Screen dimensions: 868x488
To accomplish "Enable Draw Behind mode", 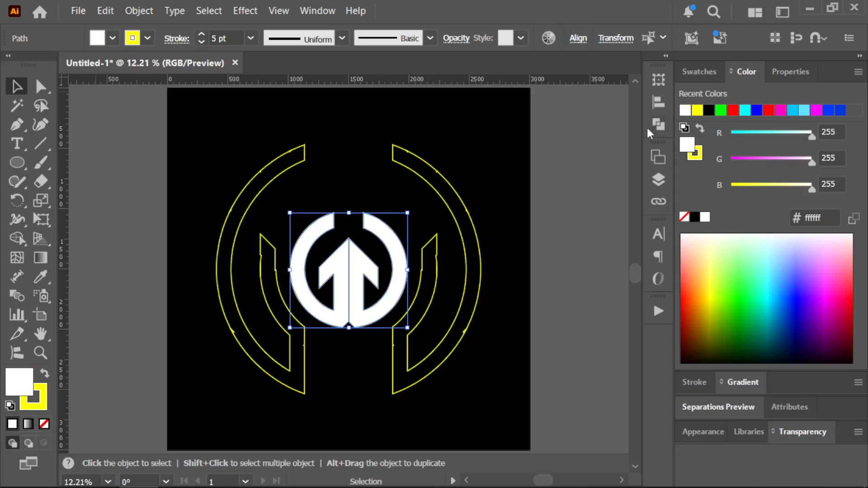I will 28,443.
